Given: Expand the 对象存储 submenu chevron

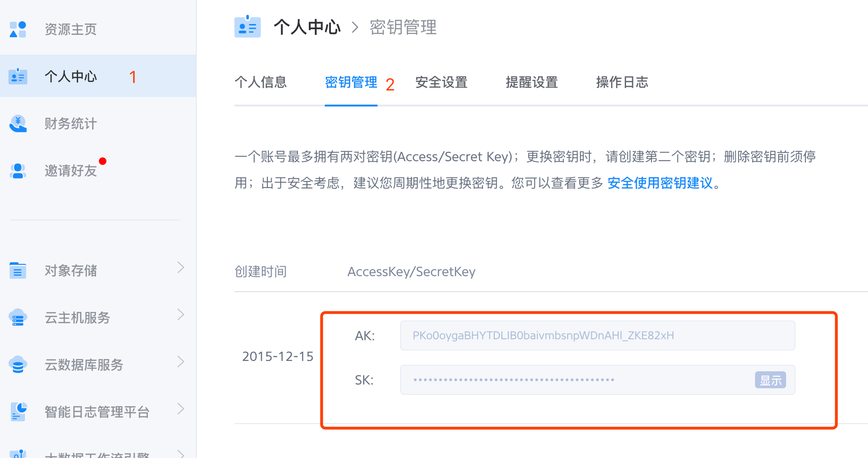Looking at the screenshot, I should pos(181,268).
